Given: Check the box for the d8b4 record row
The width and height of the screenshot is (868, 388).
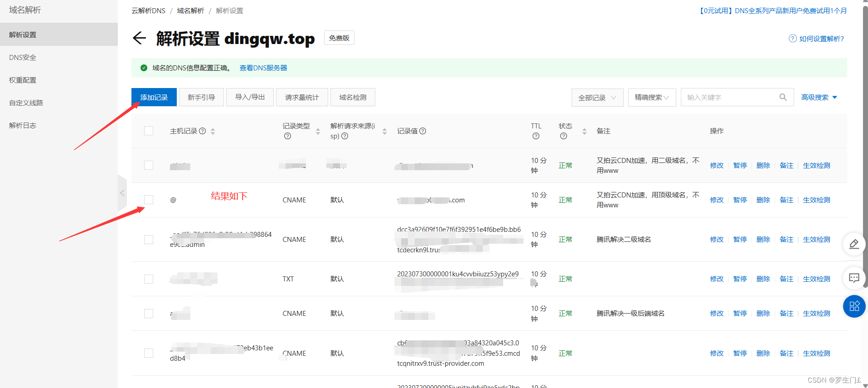Looking at the screenshot, I should click(x=149, y=353).
